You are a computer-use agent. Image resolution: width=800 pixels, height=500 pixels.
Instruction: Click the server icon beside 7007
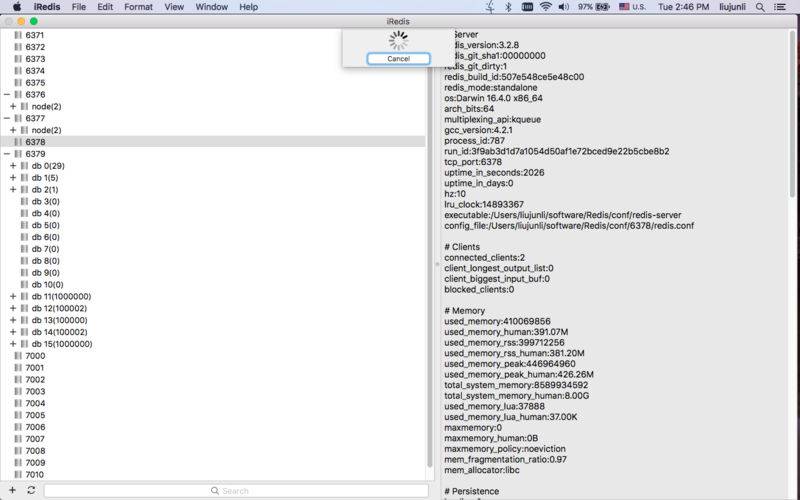click(18, 439)
